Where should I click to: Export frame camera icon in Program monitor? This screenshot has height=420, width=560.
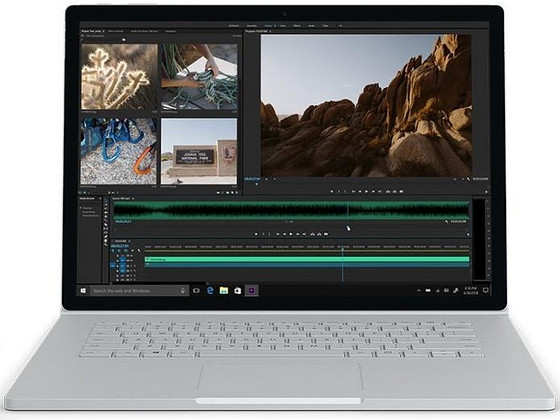[401, 192]
